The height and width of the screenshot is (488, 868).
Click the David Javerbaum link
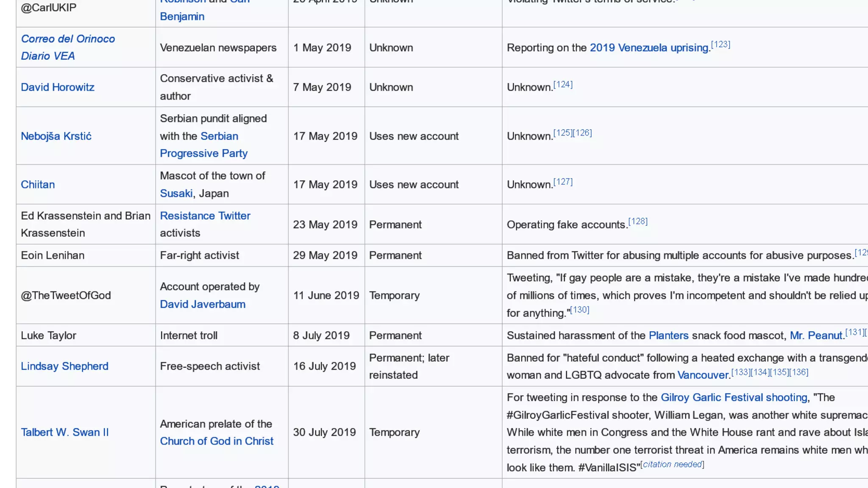[203, 305]
